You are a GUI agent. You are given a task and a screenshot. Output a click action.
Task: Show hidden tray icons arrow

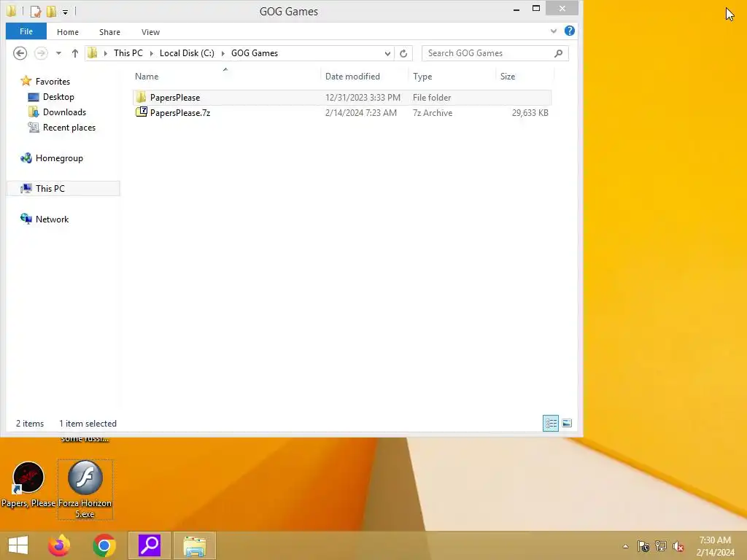pos(625,546)
